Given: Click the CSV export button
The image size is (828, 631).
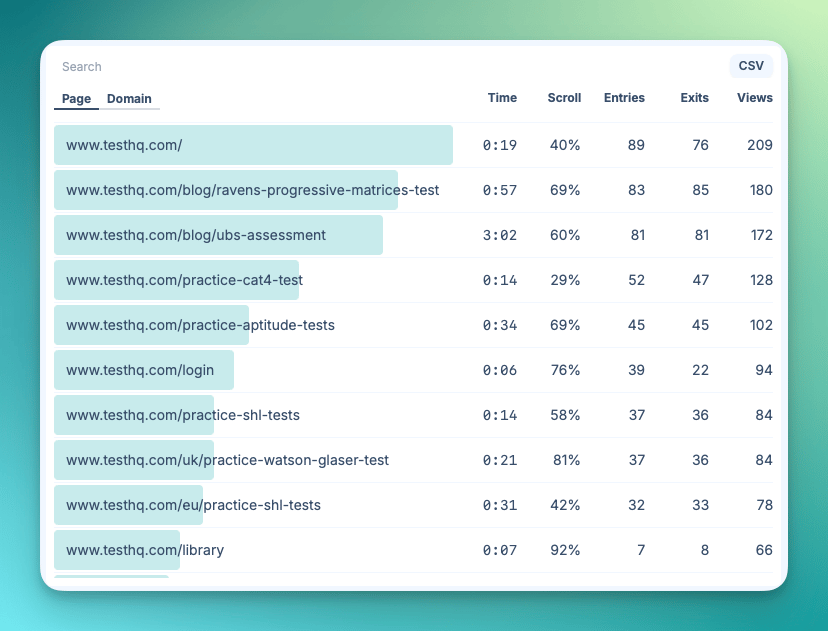Looking at the screenshot, I should coord(751,66).
